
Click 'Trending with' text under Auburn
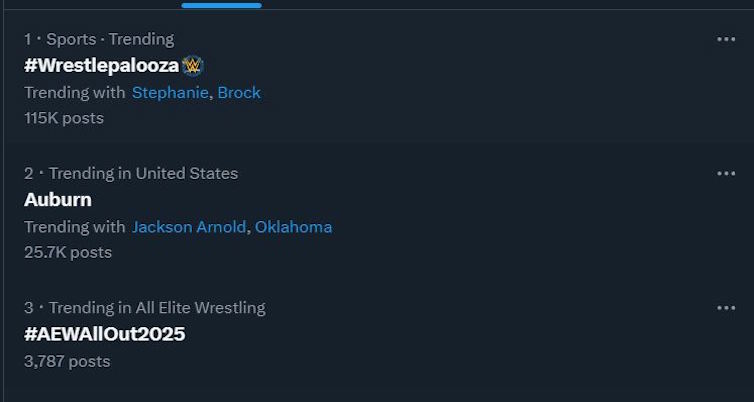pyautogui.click(x=75, y=227)
